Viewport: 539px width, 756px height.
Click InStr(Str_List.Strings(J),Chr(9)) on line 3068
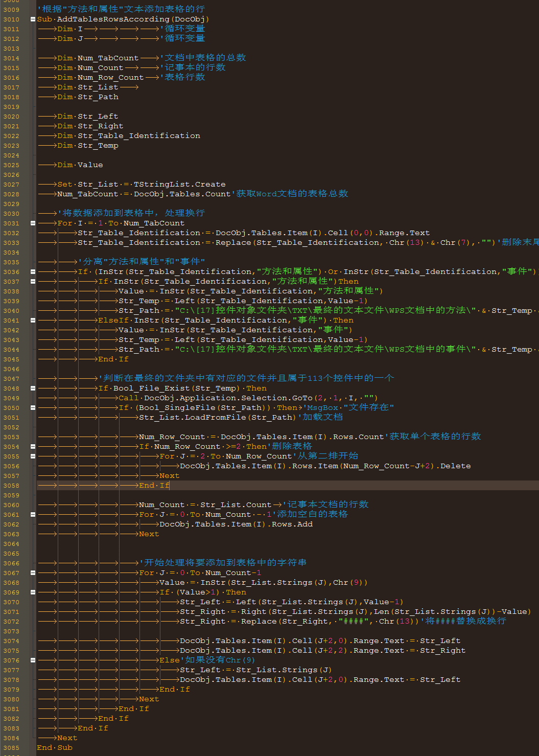coord(284,583)
